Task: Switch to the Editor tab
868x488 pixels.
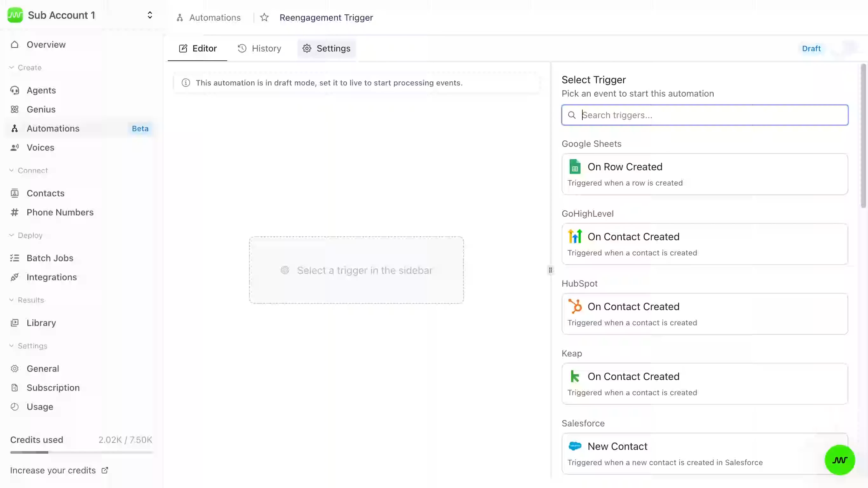Action: 197,48
